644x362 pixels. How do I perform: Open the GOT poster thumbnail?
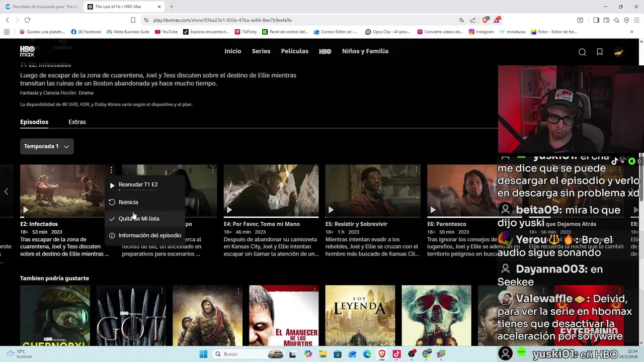[x=131, y=316]
